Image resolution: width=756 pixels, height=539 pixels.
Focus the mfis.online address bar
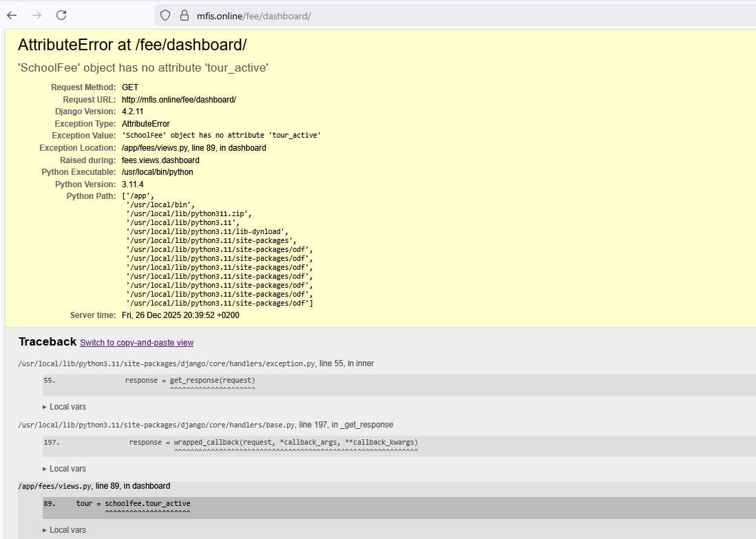(x=413, y=15)
